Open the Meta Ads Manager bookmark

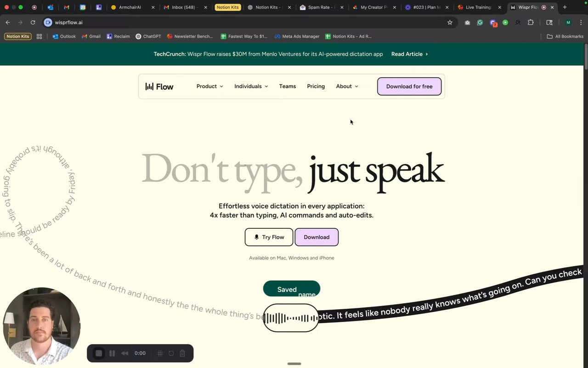pyautogui.click(x=297, y=36)
